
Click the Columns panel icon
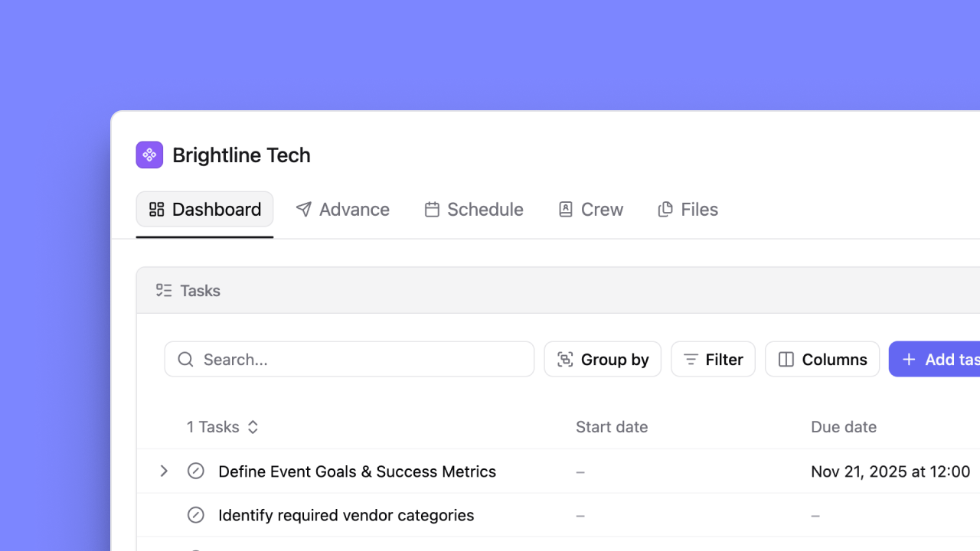tap(786, 359)
